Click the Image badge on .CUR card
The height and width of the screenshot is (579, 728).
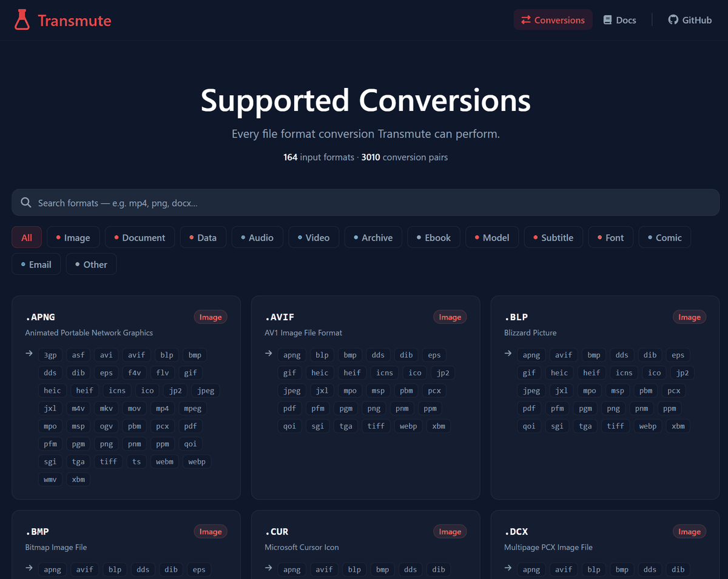pos(450,532)
